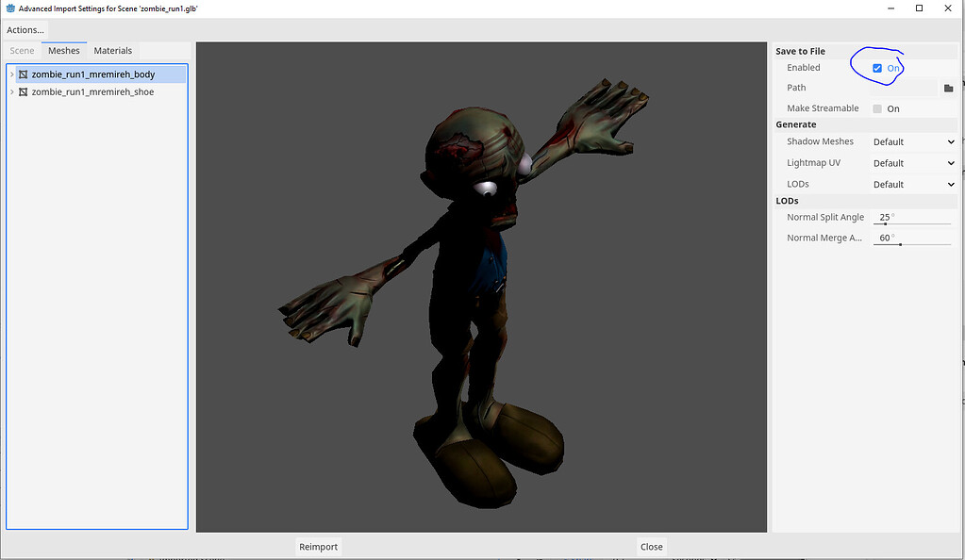Screen dimensions: 965x560
Task: Select the Meshes tab
Action: [64, 50]
